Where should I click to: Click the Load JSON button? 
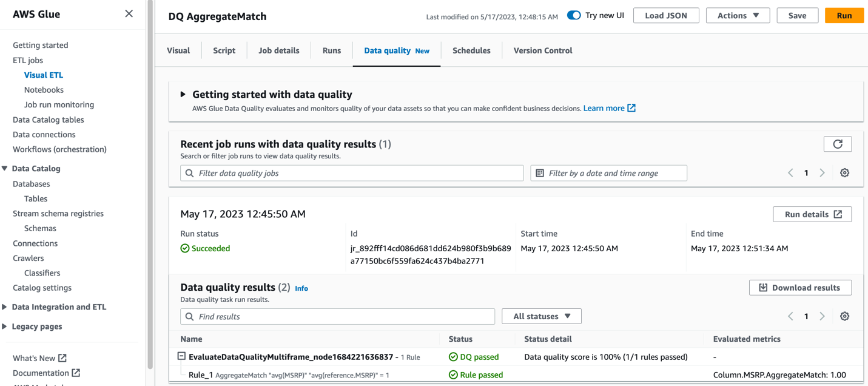pyautogui.click(x=666, y=15)
